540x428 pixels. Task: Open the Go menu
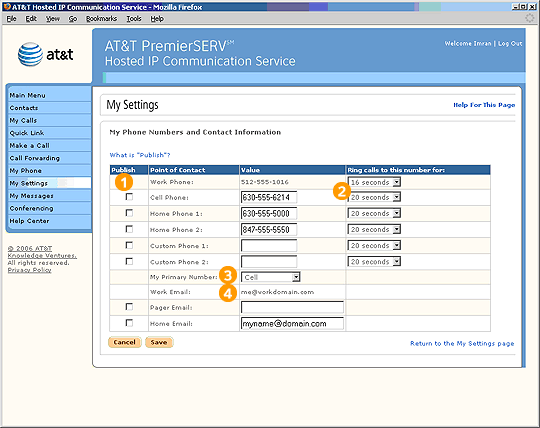pyautogui.click(x=73, y=19)
